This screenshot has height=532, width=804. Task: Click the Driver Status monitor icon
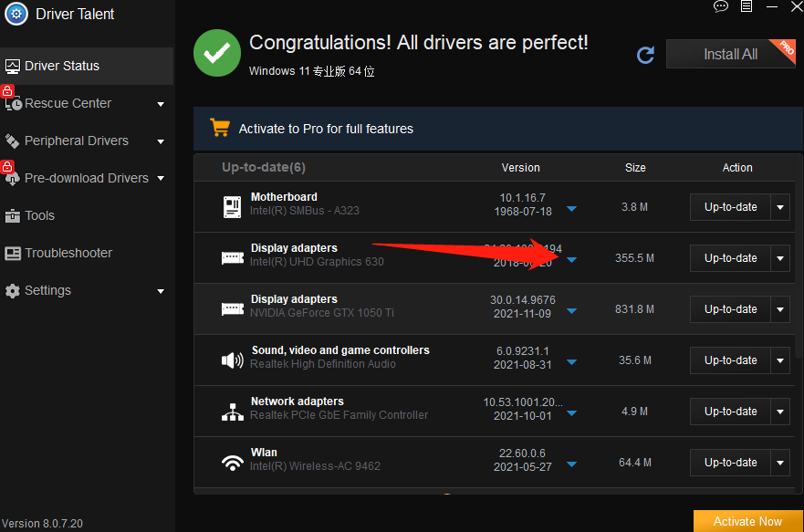click(x=12, y=66)
